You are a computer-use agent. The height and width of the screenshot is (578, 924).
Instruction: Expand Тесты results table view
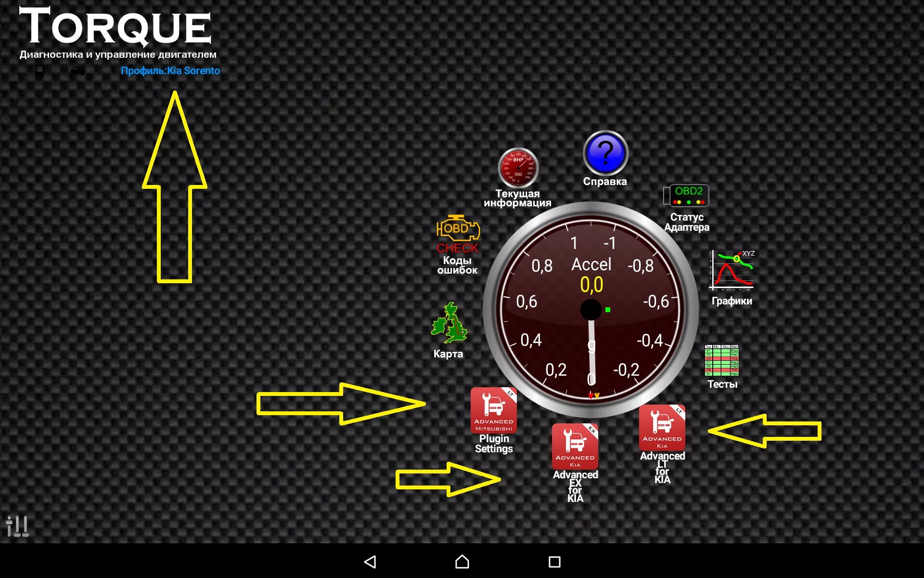point(722,361)
